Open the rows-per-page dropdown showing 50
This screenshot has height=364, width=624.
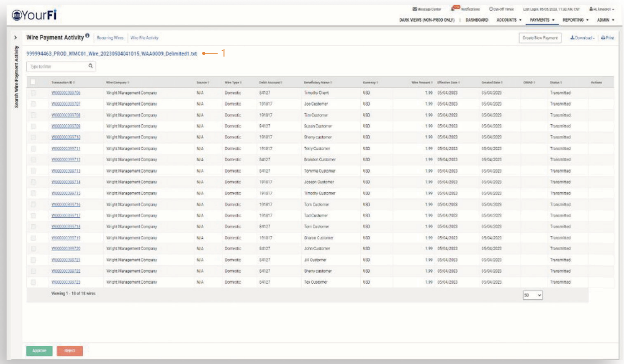pyautogui.click(x=532, y=295)
